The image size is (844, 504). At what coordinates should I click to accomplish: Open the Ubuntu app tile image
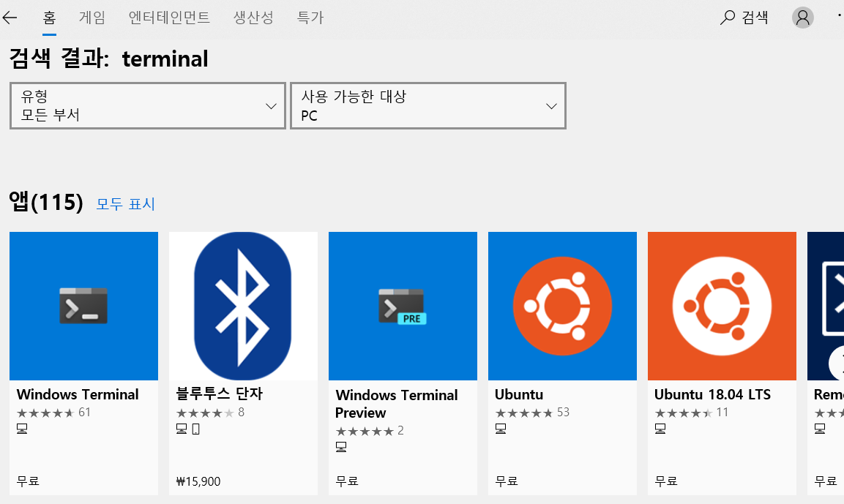[x=562, y=306]
